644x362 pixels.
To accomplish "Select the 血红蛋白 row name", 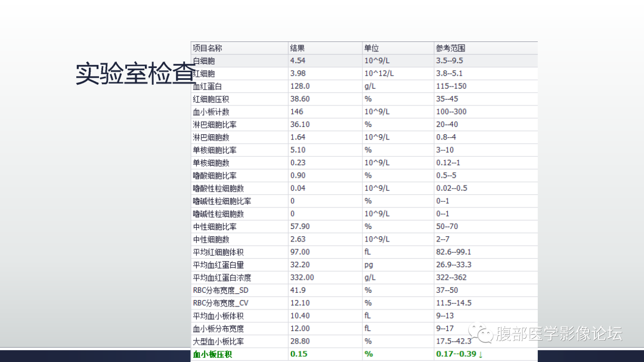I will pos(208,86).
